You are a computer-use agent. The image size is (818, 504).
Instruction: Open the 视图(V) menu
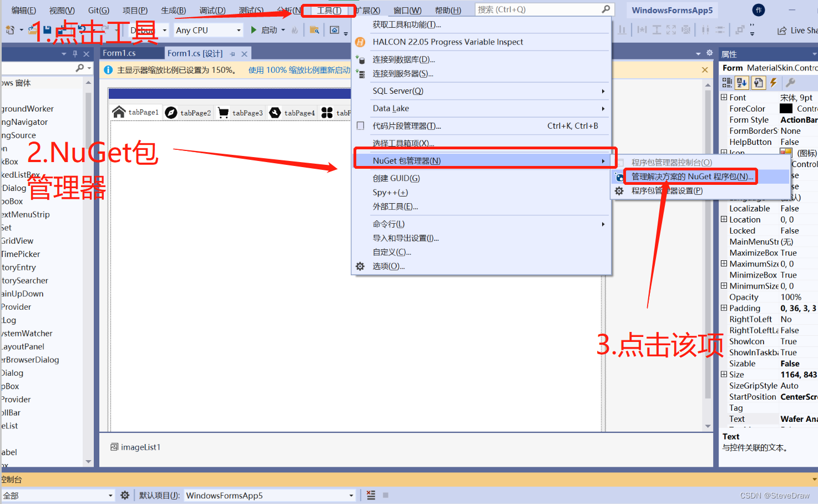coord(62,10)
